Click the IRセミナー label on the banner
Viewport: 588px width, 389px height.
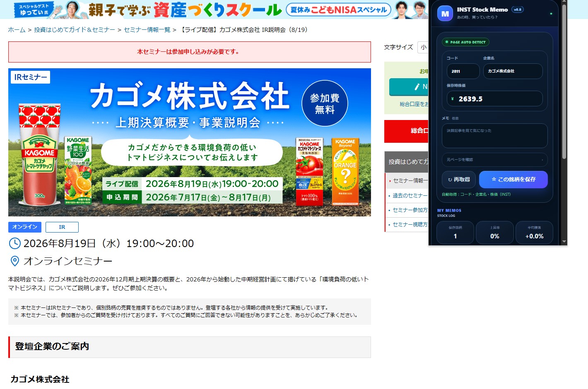click(31, 77)
